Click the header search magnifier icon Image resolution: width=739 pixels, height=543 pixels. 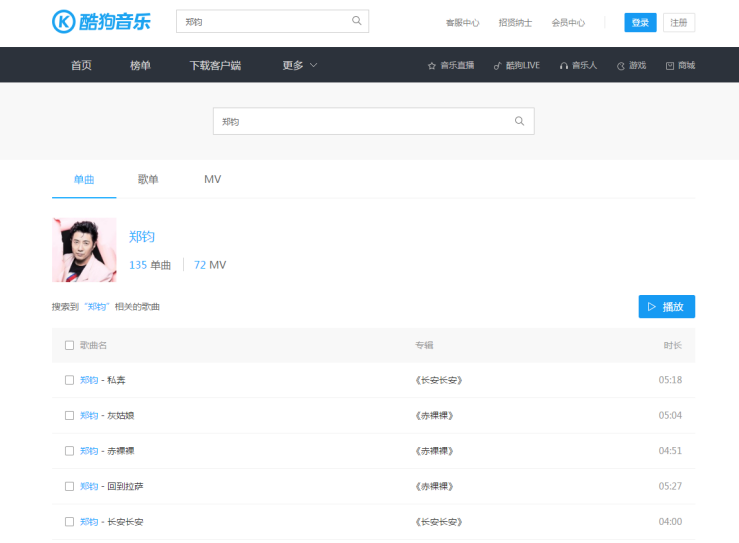357,21
